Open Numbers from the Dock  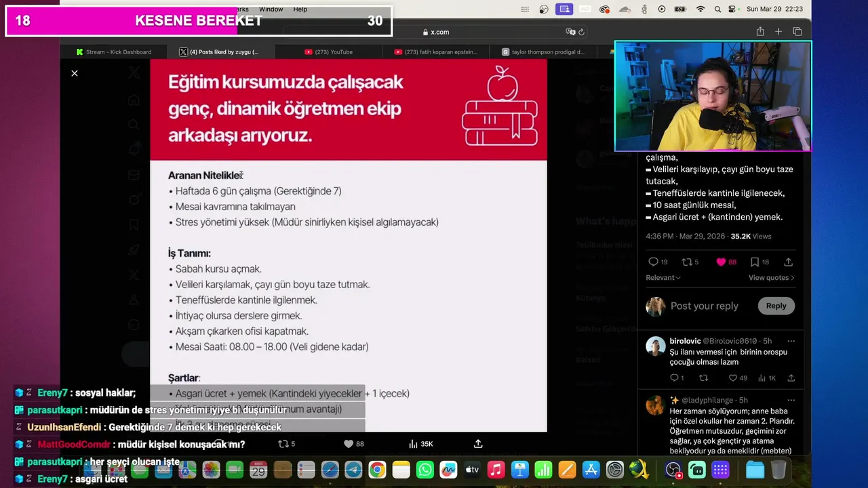coord(543,470)
